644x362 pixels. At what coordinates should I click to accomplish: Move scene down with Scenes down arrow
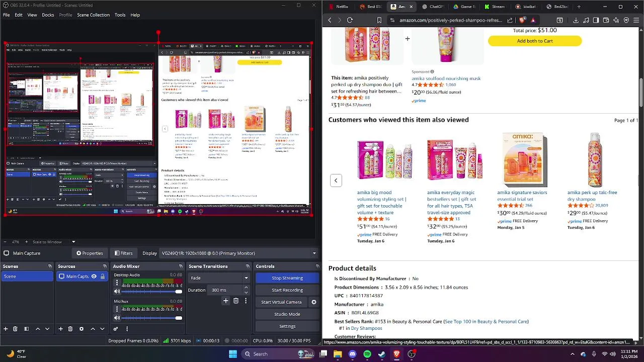[47, 329]
